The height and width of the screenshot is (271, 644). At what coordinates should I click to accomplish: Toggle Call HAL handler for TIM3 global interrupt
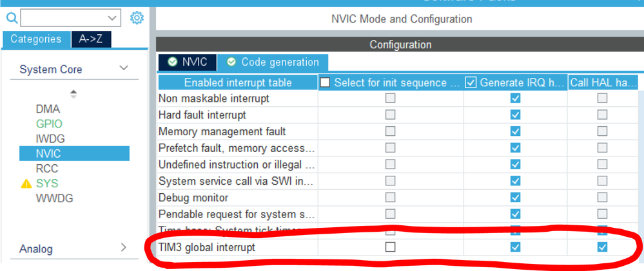tap(602, 247)
